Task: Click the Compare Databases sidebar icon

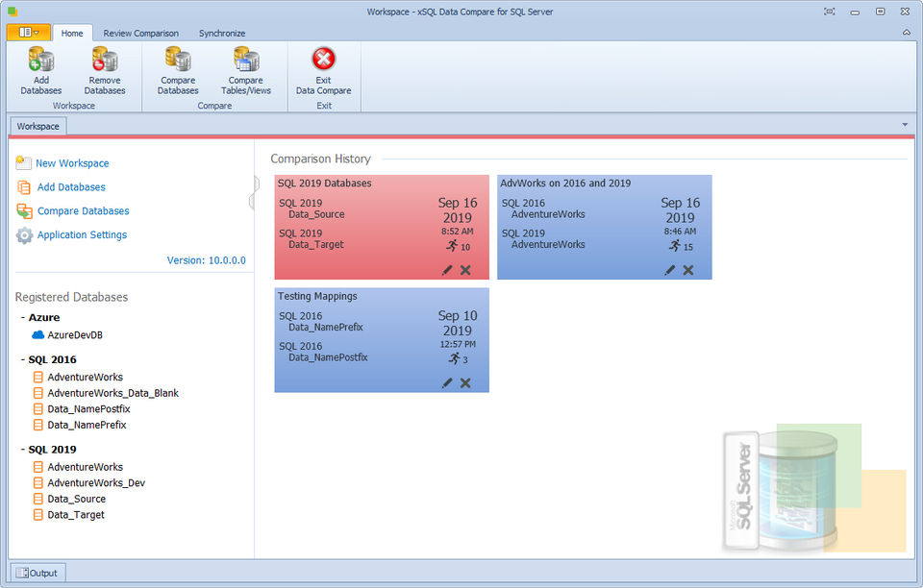Action: (24, 211)
